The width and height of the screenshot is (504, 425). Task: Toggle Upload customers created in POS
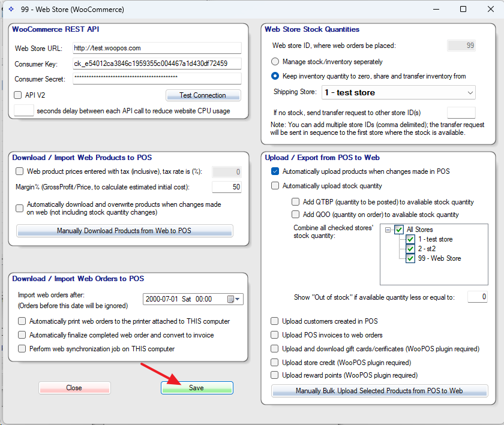pyautogui.click(x=275, y=321)
